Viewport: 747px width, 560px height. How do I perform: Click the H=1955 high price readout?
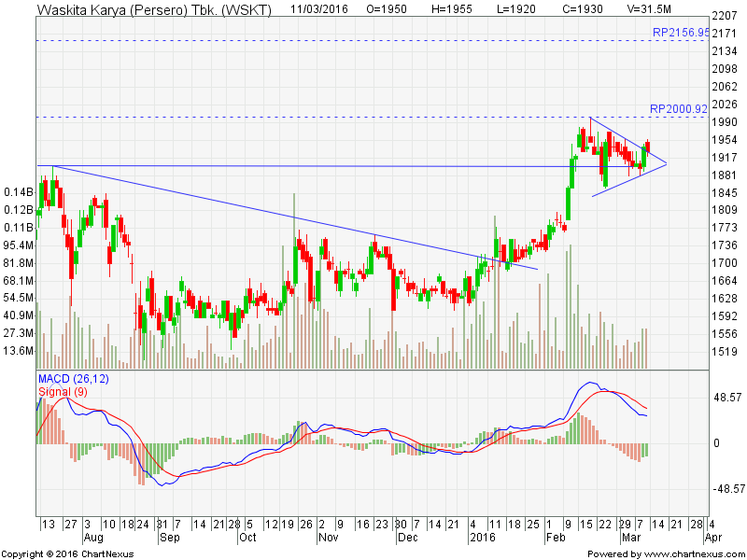(x=455, y=11)
